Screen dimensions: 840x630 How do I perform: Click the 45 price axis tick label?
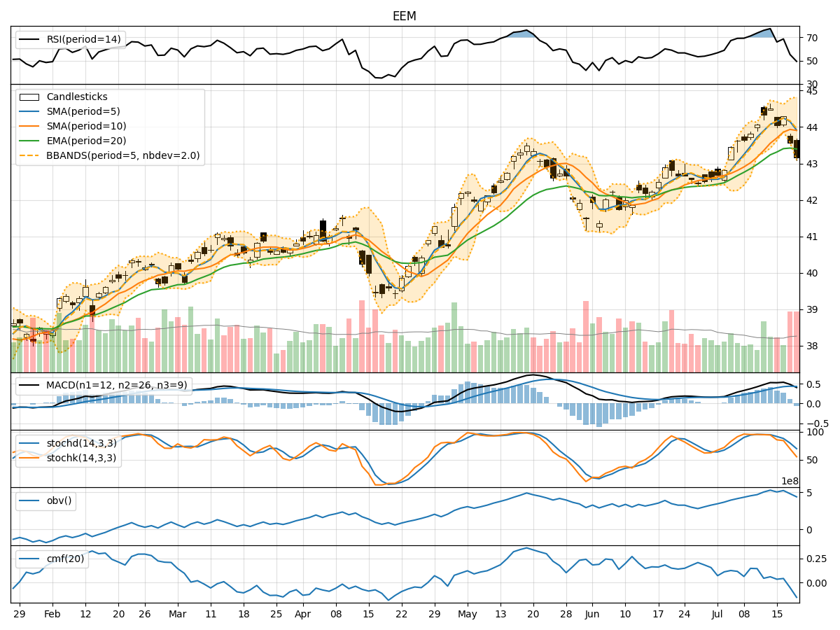811,91
